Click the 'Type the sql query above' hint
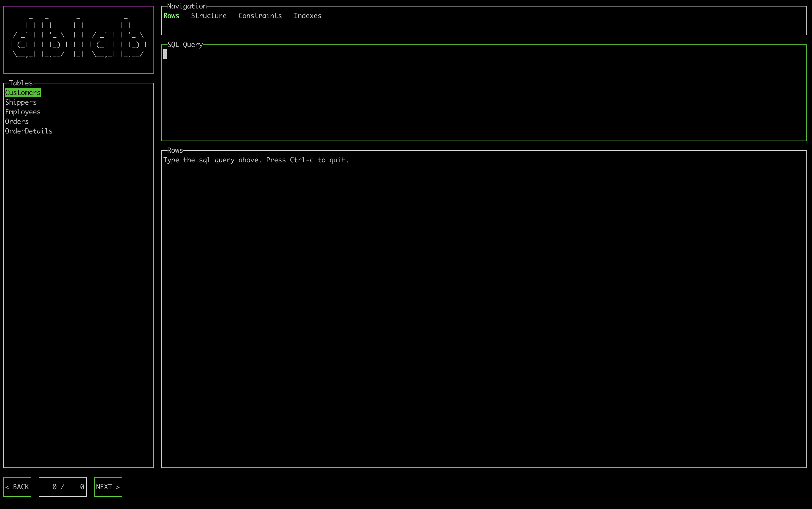The image size is (812, 509). coord(256,160)
